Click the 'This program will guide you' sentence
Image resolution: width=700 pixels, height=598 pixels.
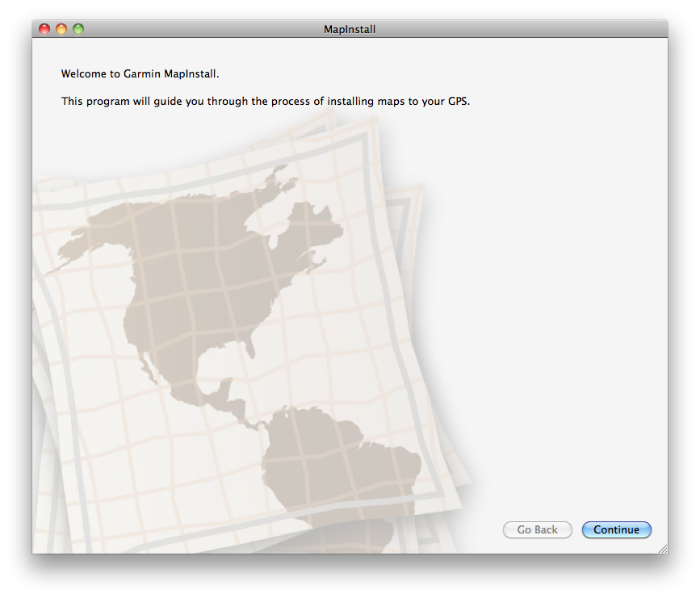coord(266,102)
